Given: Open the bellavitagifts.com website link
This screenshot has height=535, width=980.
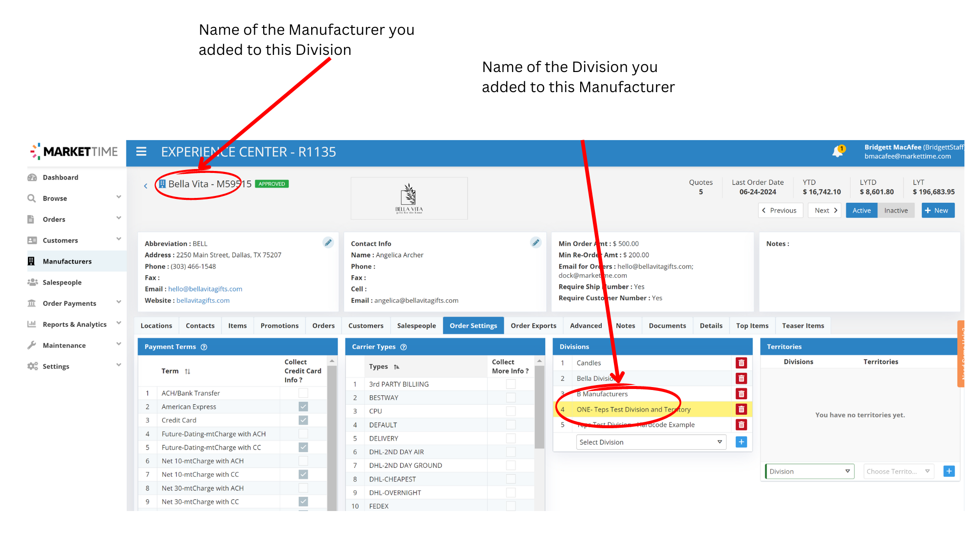Looking at the screenshot, I should click(x=203, y=301).
